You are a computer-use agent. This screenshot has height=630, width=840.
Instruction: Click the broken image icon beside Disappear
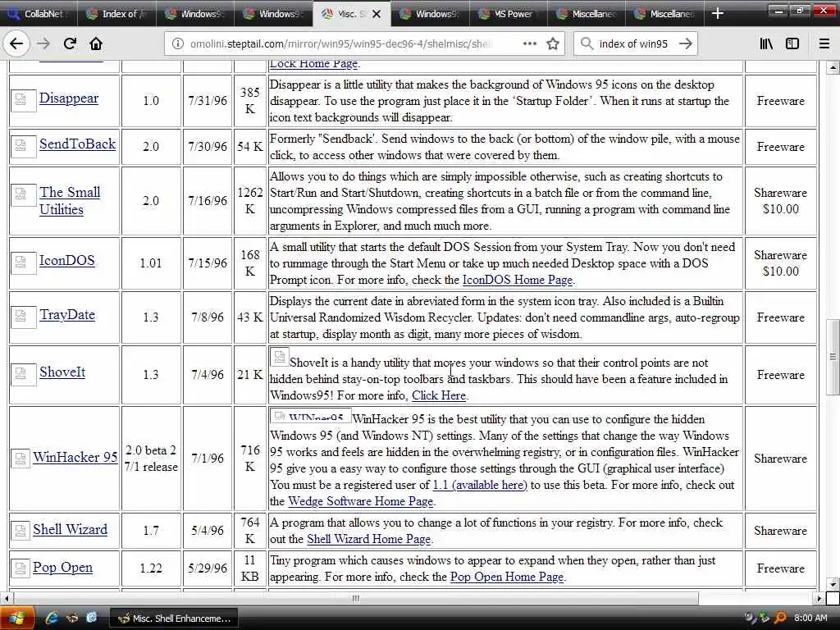point(22,100)
